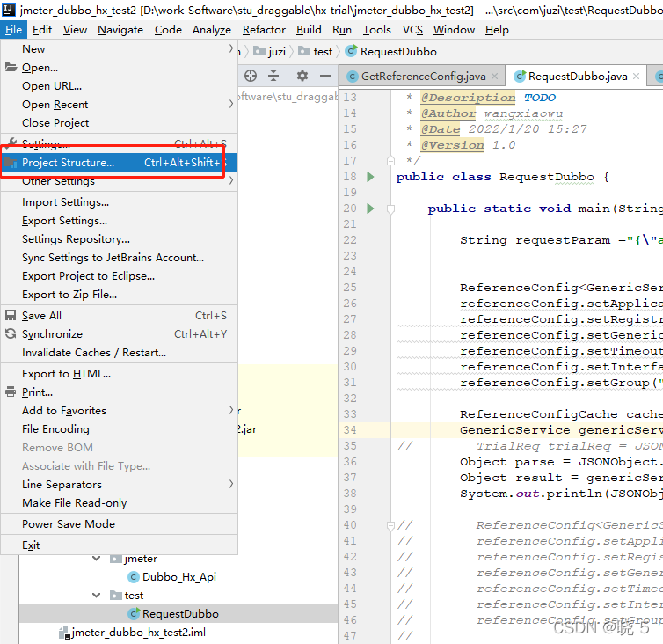The height and width of the screenshot is (644, 663).
Task: Open the Window menu
Action: click(454, 30)
